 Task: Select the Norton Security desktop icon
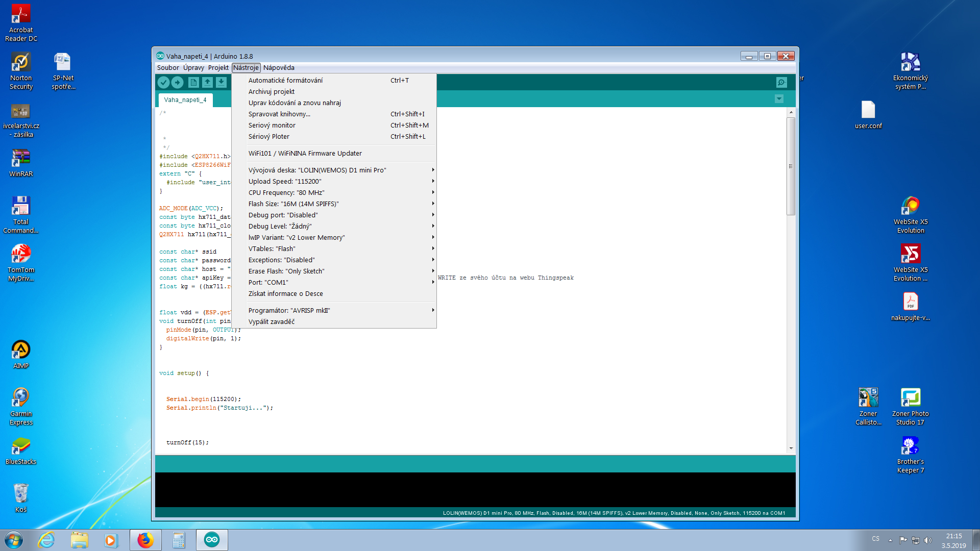[x=21, y=71]
